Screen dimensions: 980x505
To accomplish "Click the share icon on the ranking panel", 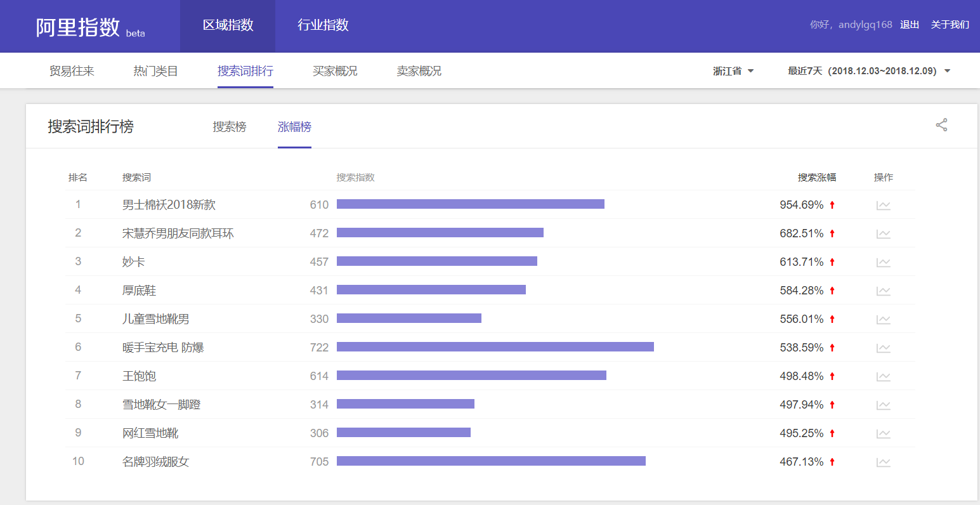I will [941, 125].
